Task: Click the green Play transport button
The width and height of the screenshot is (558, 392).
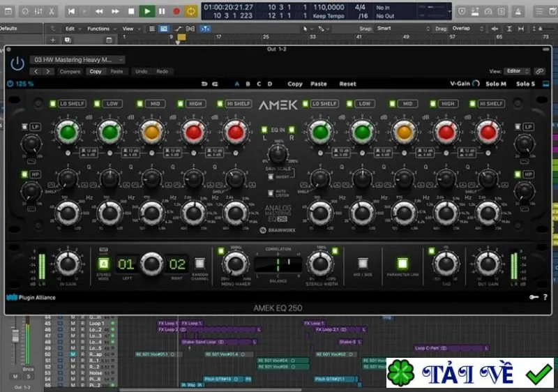Action: [x=146, y=11]
